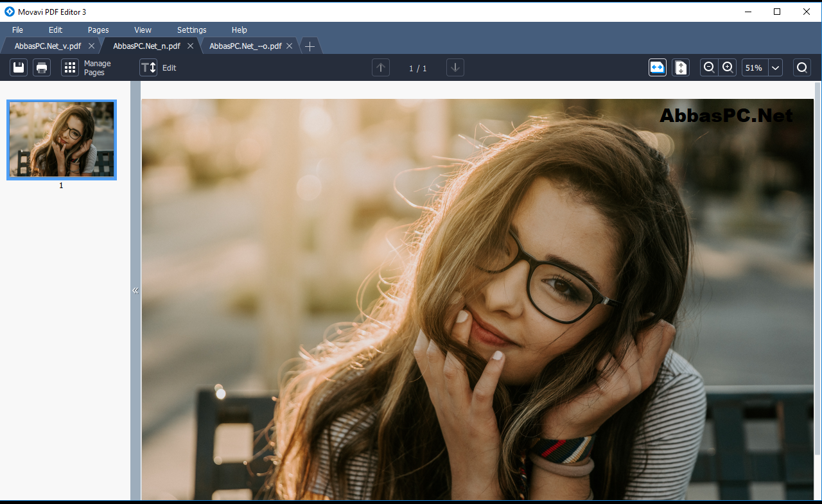Screen dimensions: 822x504
Task: Expand the zoom percentage dropdown arrow
Action: pos(776,67)
